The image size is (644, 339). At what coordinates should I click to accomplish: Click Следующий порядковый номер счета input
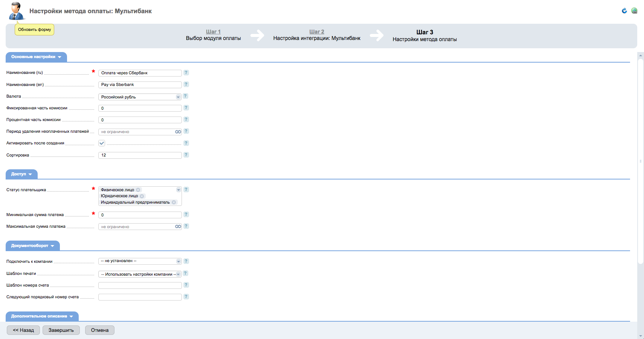(140, 297)
